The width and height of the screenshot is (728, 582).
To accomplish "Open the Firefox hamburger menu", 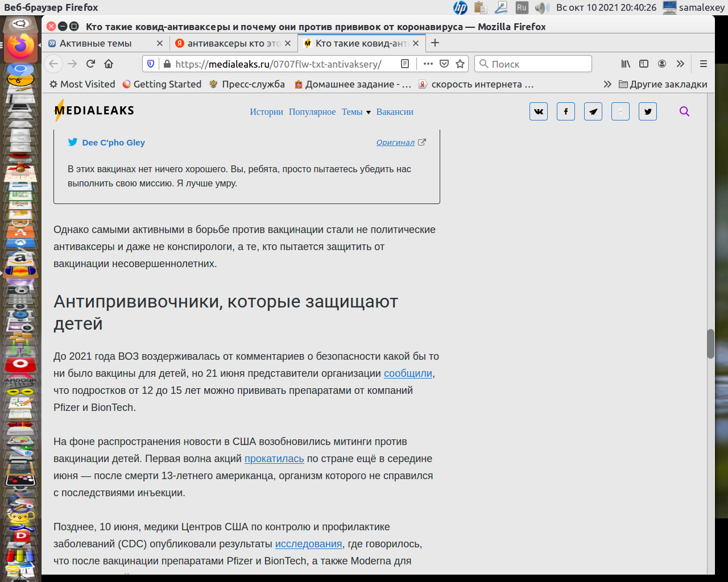I will point(704,64).
